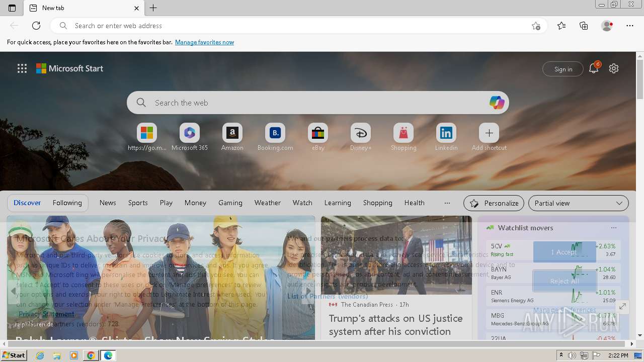The width and height of the screenshot is (644, 362).
Task: Click the address bar field
Action: (299, 26)
